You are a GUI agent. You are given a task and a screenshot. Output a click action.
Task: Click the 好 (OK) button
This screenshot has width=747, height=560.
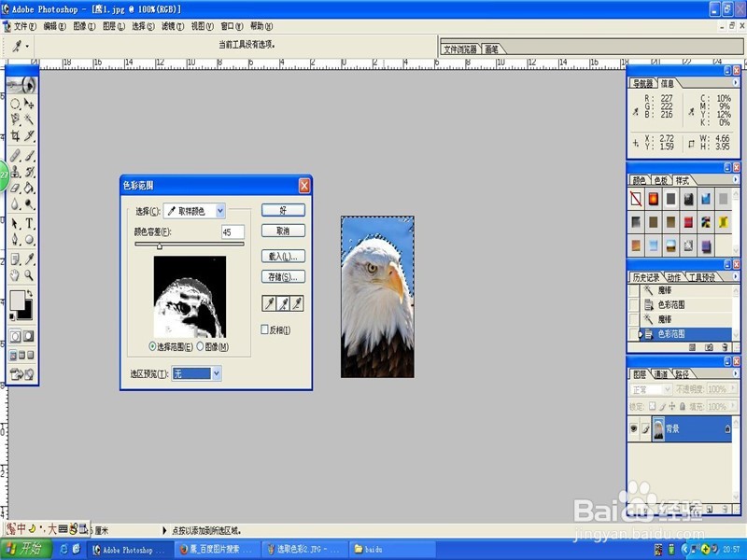click(283, 210)
